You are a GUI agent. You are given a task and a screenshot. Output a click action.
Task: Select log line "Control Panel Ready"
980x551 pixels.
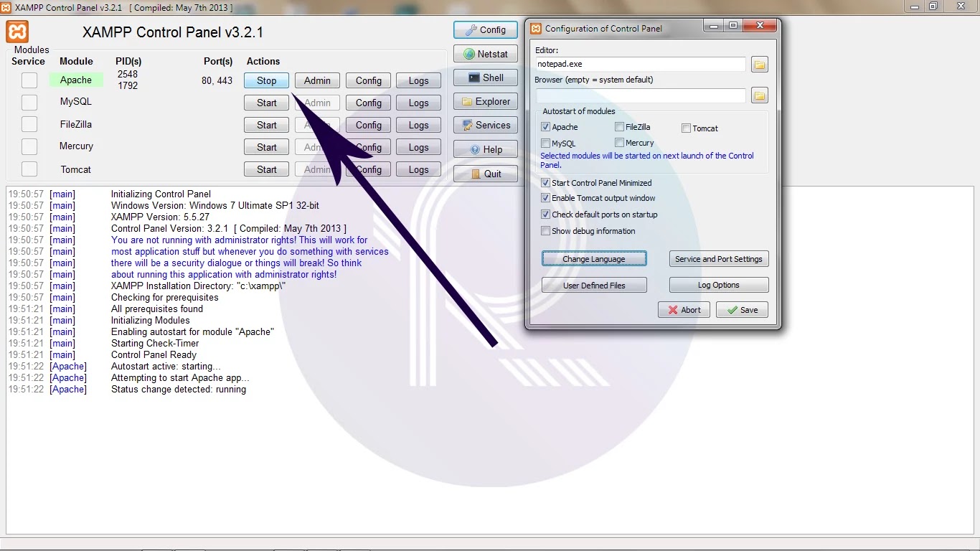pyautogui.click(x=154, y=354)
